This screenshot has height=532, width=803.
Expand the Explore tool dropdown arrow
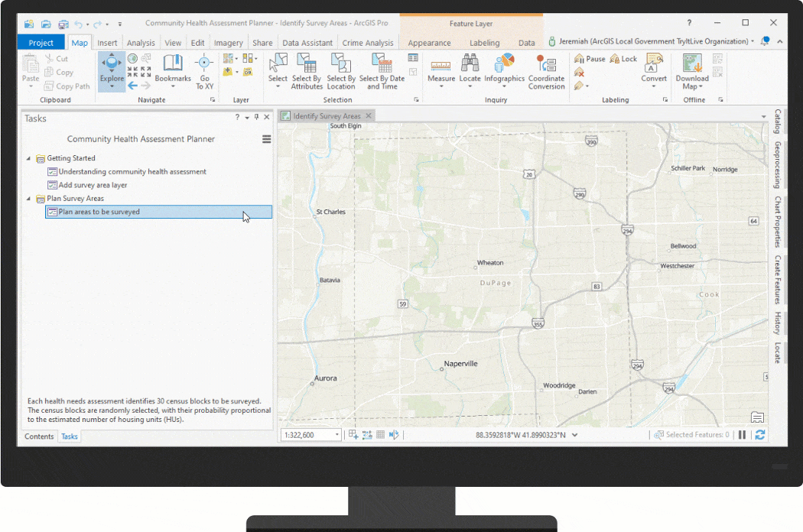click(x=112, y=86)
